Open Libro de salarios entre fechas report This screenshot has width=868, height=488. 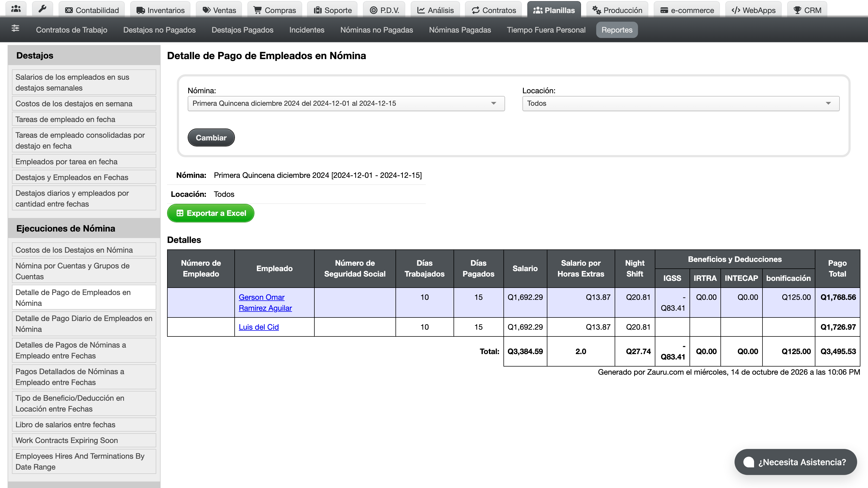(84, 425)
